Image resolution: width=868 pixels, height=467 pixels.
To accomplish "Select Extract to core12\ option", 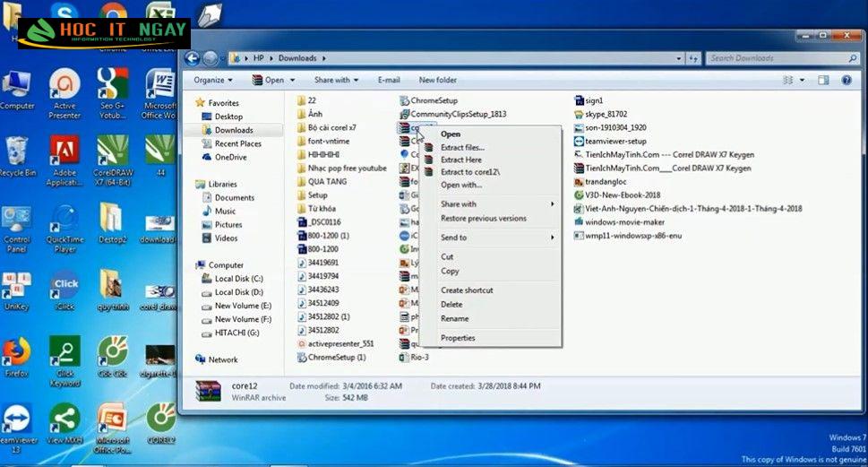I will click(491, 172).
